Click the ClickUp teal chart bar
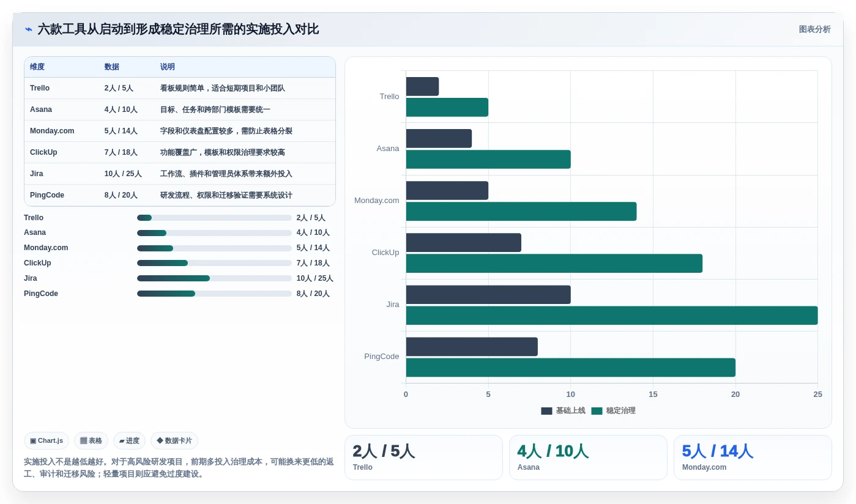856x504 pixels. (554, 264)
